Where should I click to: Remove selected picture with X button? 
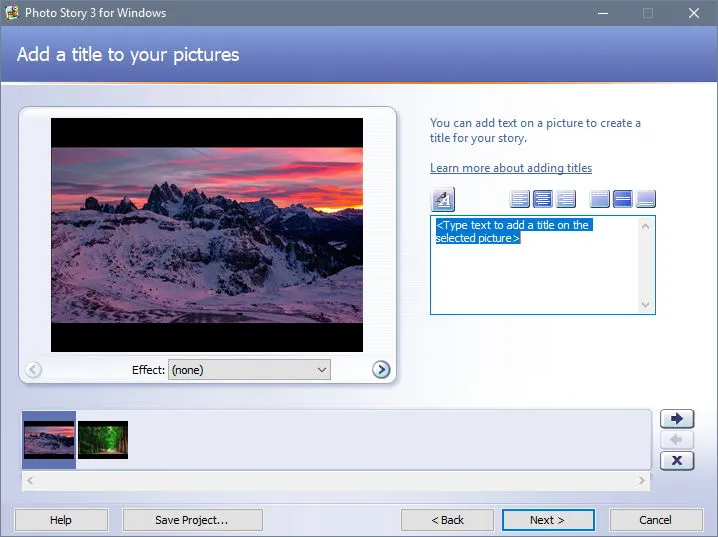pos(677,461)
